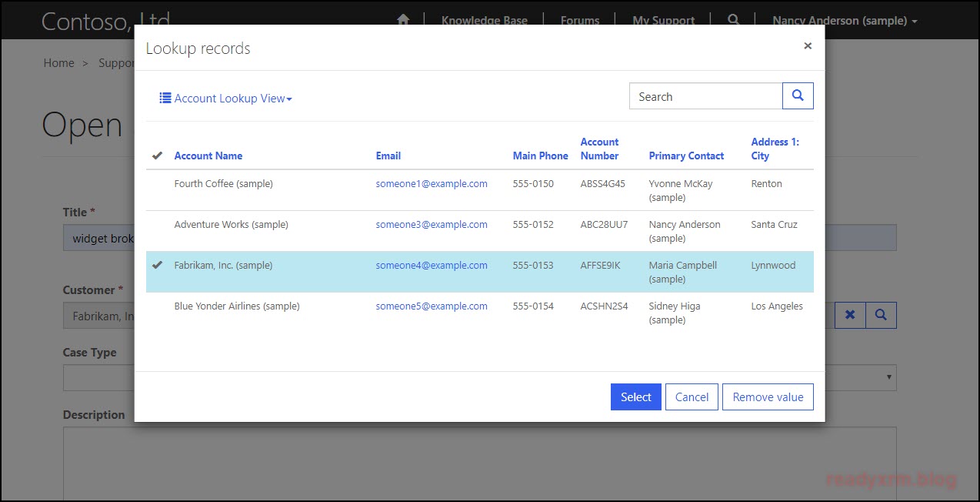
Task: Click the home icon in navbar
Action: (x=403, y=21)
